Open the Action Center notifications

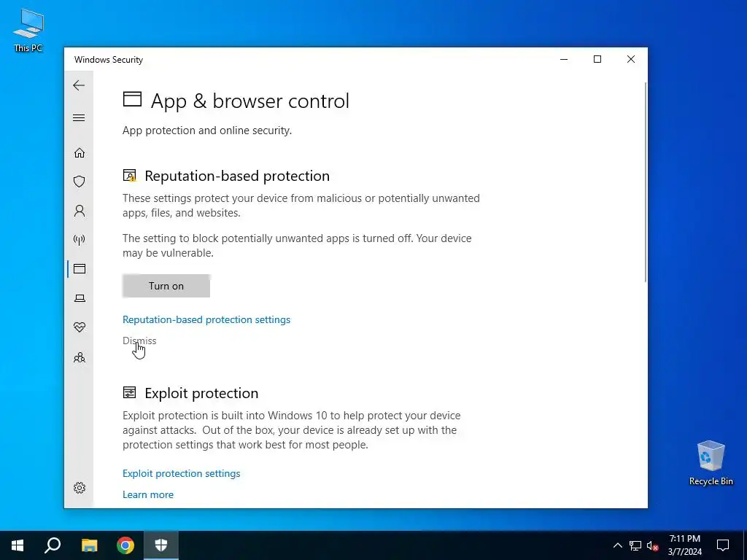click(723, 545)
